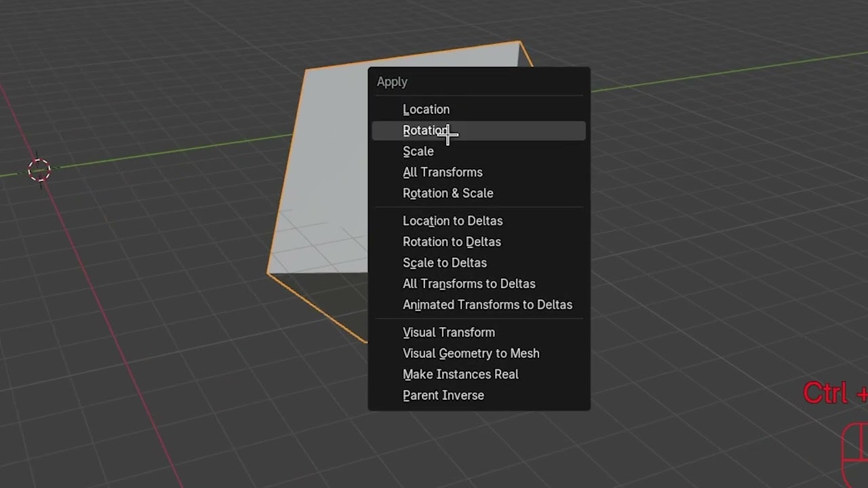Apply Parent Inverse

(478, 396)
